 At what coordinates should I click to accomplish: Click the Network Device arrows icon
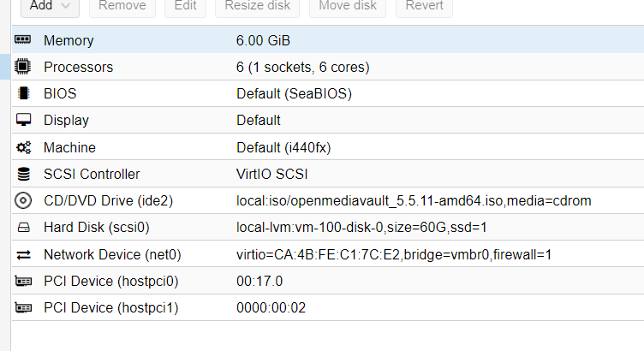(23, 254)
